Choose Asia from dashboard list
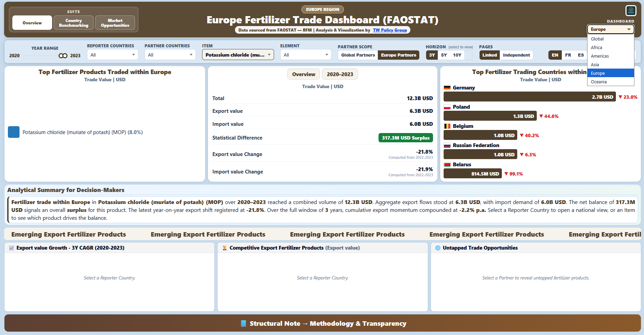The height and width of the screenshot is (335, 644). [x=611, y=64]
